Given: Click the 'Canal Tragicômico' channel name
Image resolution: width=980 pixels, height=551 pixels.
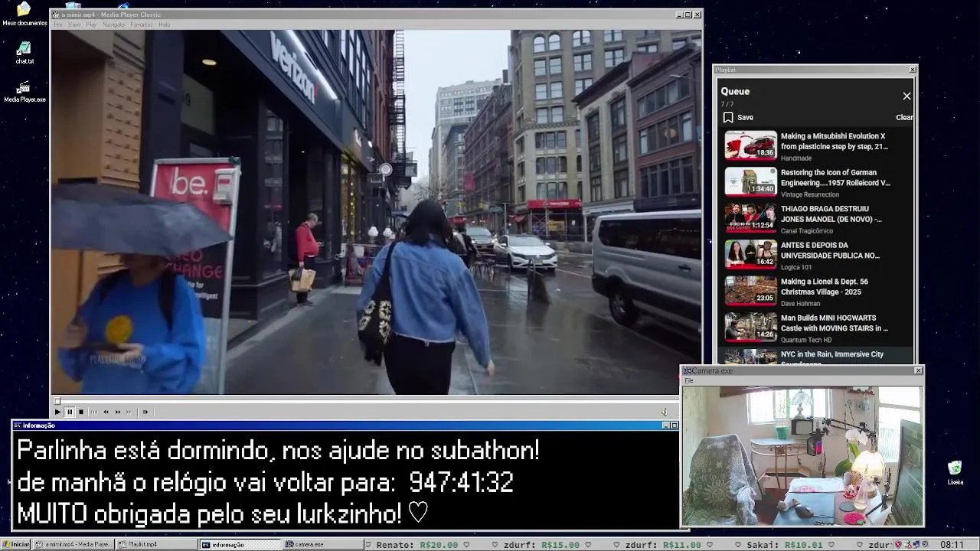Looking at the screenshot, I should click(807, 231).
